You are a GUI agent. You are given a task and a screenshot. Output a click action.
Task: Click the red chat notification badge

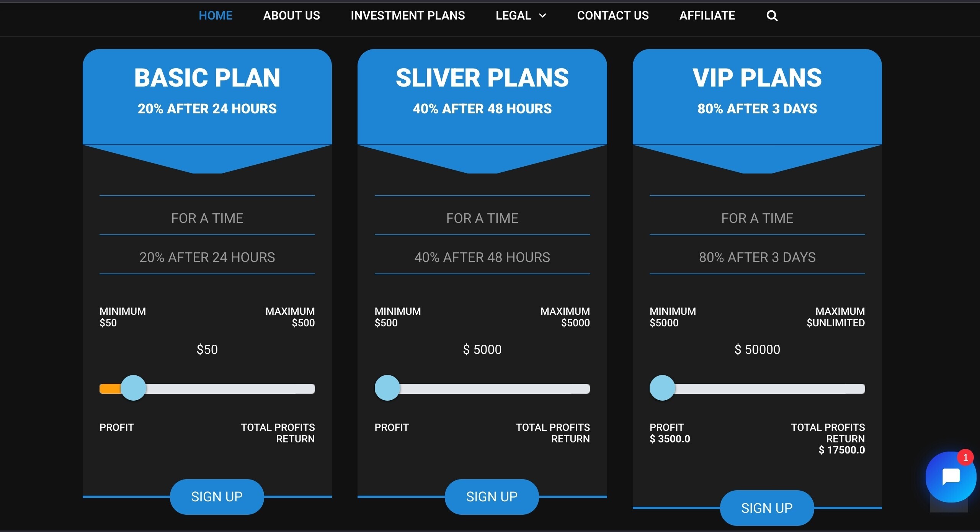click(x=965, y=457)
